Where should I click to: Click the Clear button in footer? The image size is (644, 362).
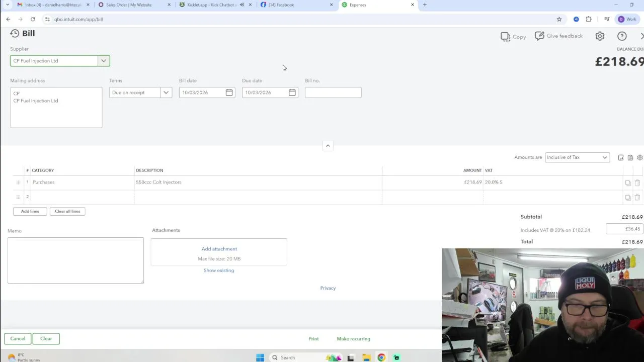[46, 338]
